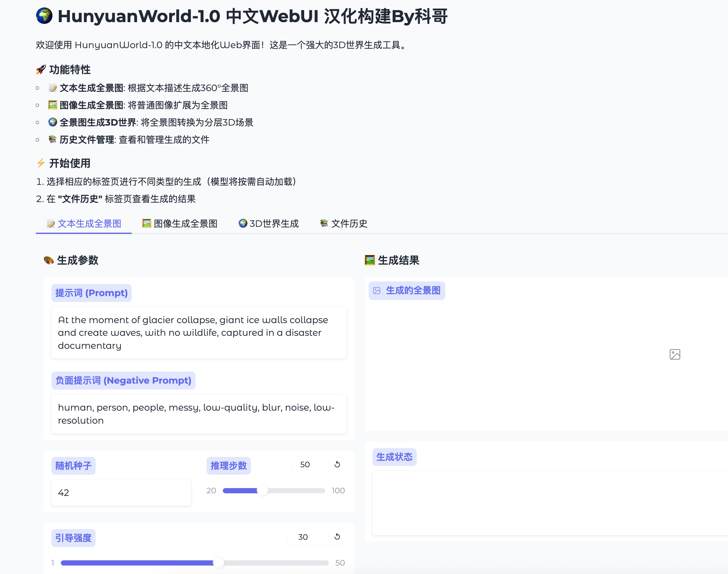Click the 推理步数 label

click(x=228, y=466)
